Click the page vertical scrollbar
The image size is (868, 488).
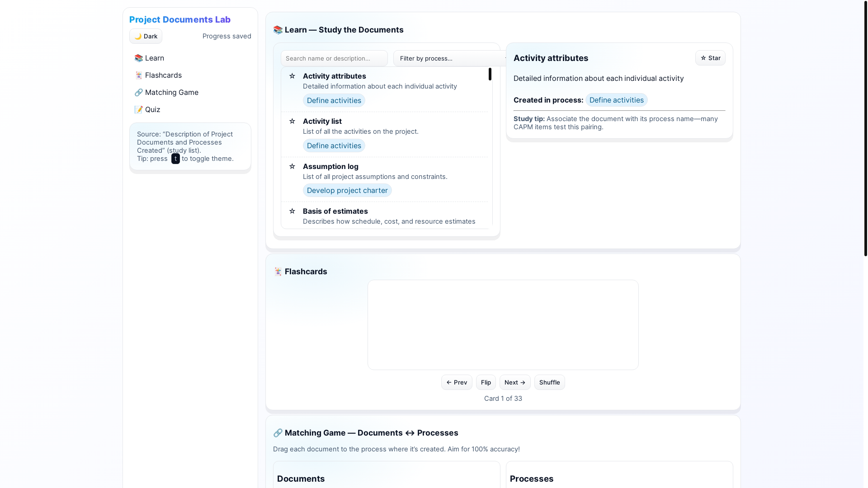pos(865,129)
